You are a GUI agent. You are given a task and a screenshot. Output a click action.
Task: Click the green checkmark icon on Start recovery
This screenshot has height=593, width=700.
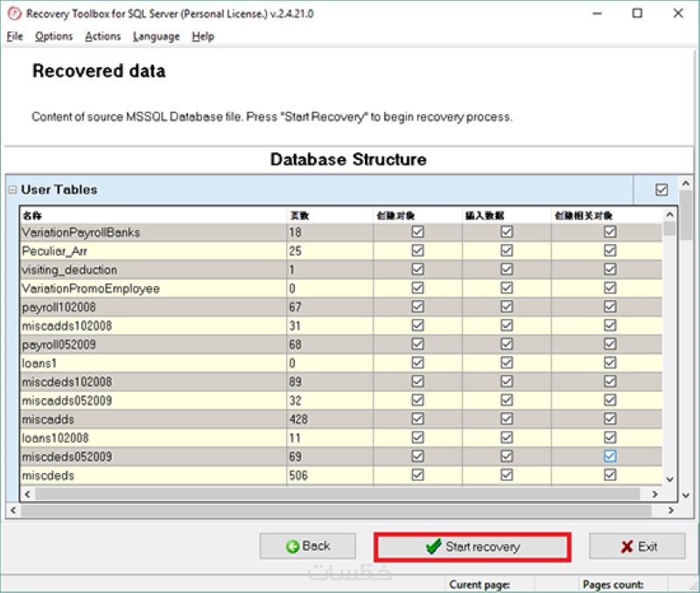click(433, 546)
